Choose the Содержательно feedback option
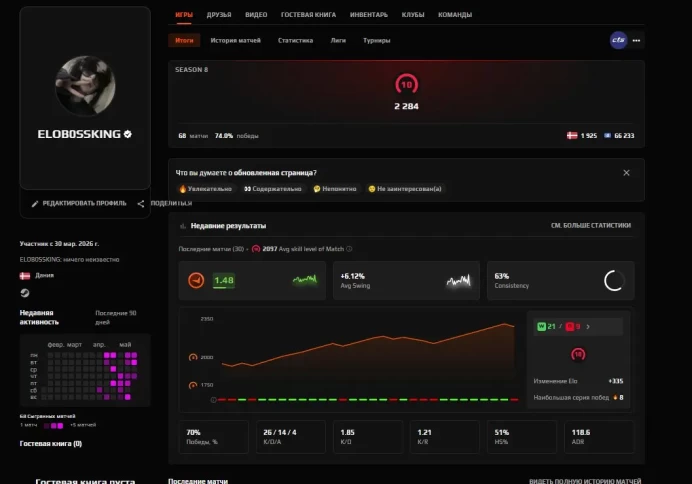692x484 pixels. pos(273,189)
